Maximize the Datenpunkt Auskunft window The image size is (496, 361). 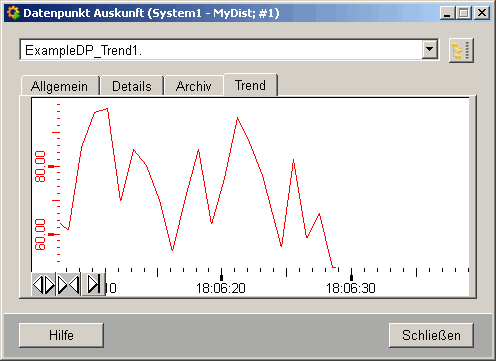tap(464, 13)
